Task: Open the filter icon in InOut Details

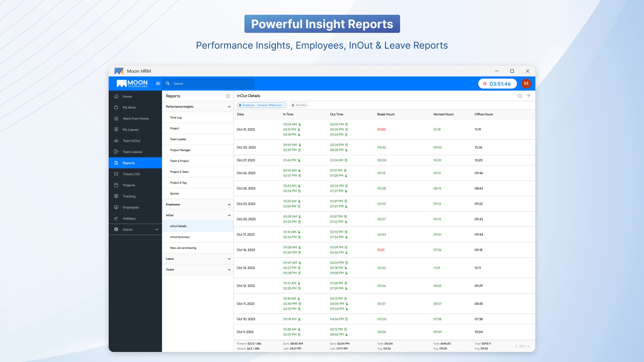Action: tap(529, 96)
